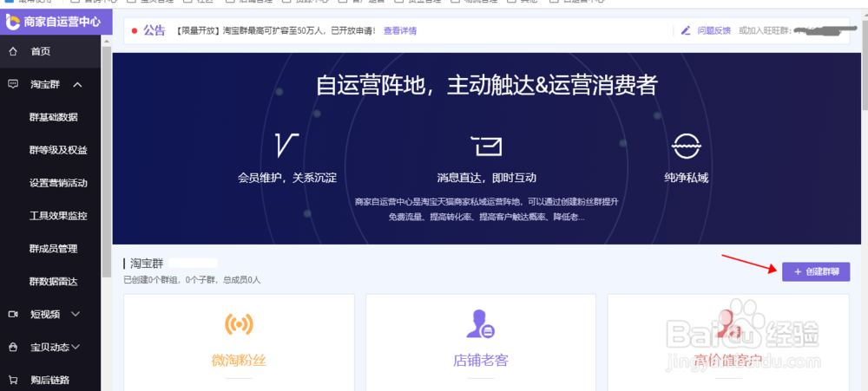
Task: Open 群成员管理 in the sidebar
Action: [54, 249]
